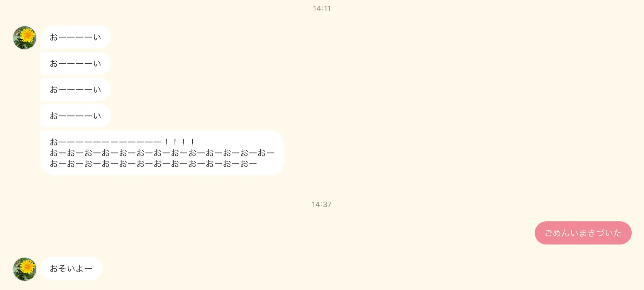644x290 pixels.
Task: Open the dandelion avatar next to おそいよー
Action: pos(25,269)
